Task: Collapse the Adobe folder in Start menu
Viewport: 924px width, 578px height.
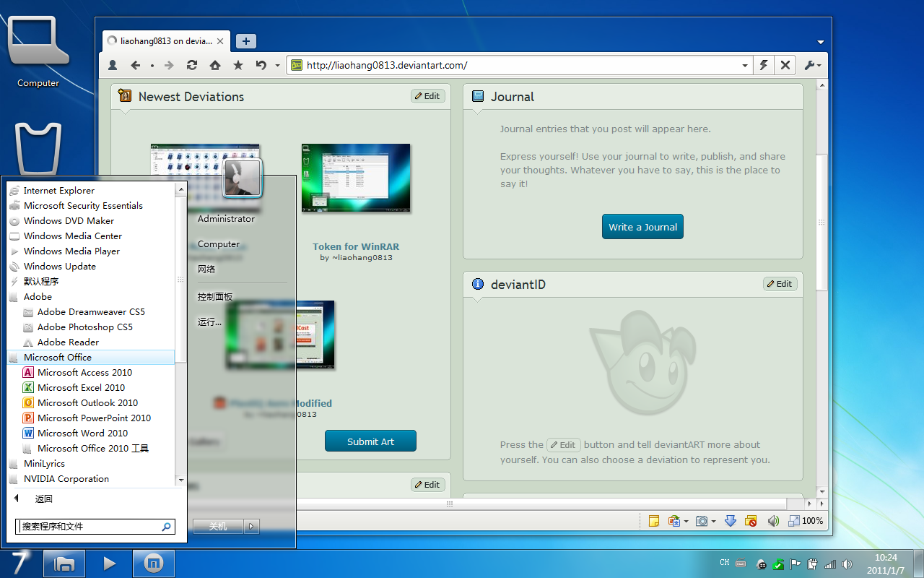Action: (90, 297)
